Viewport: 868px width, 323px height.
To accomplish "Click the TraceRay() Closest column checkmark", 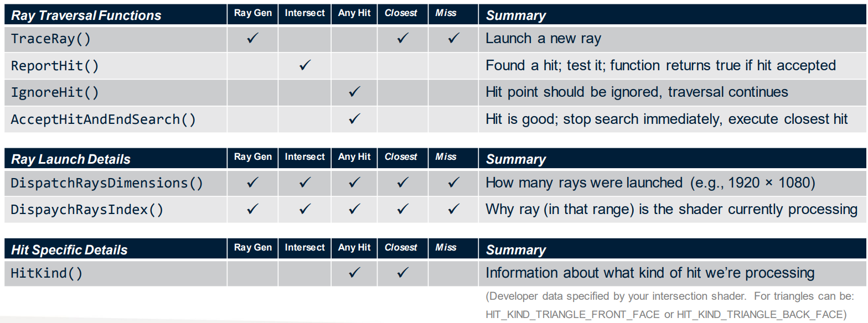I will point(403,39).
